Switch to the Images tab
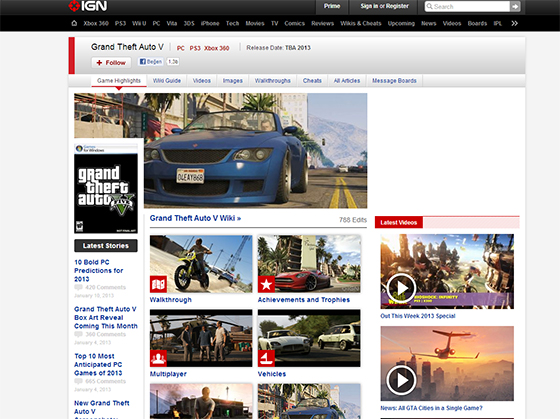 [x=233, y=81]
